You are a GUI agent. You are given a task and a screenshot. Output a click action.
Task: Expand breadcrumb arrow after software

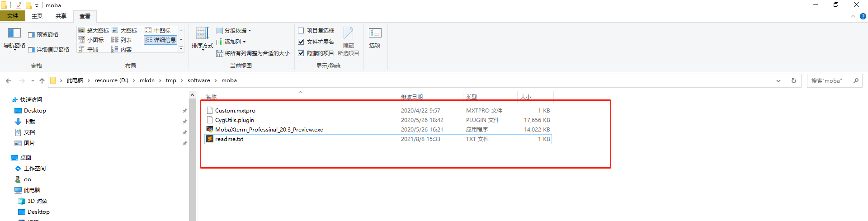[x=216, y=80]
